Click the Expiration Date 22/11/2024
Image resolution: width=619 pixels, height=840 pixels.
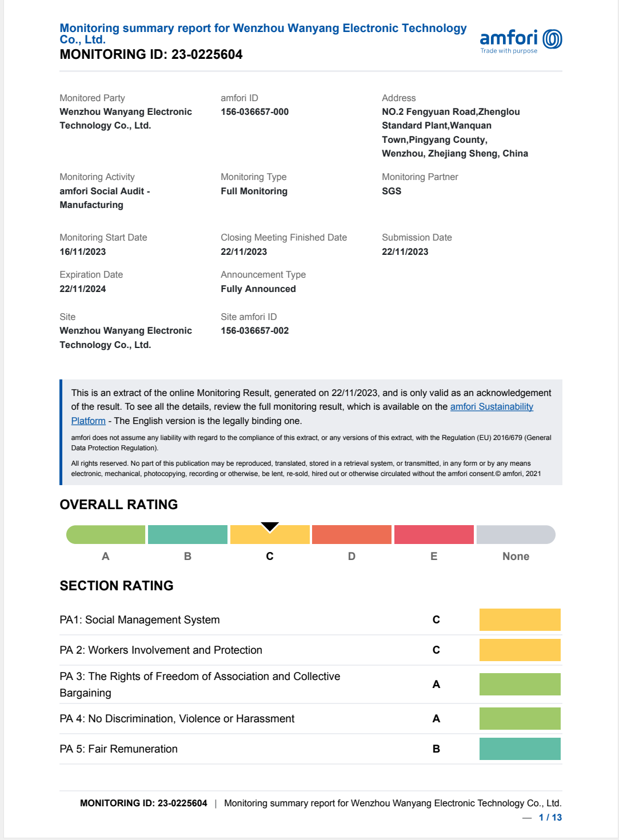[83, 289]
